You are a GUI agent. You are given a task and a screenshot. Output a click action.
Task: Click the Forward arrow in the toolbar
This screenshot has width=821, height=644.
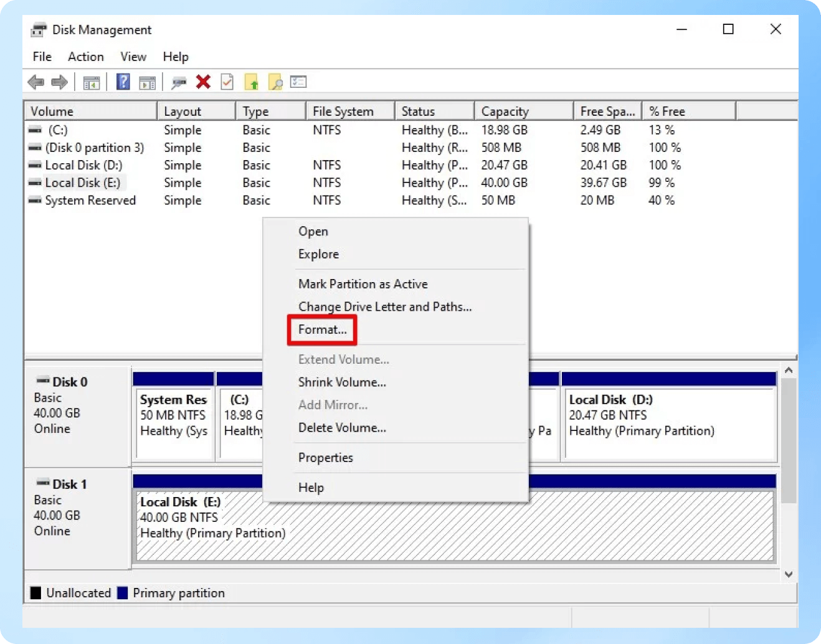click(60, 82)
